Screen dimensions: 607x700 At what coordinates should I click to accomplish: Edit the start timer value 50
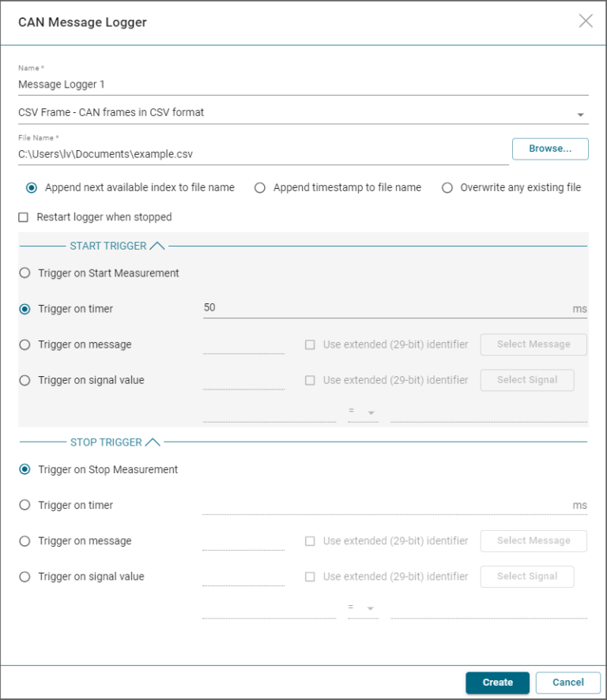pos(379,308)
